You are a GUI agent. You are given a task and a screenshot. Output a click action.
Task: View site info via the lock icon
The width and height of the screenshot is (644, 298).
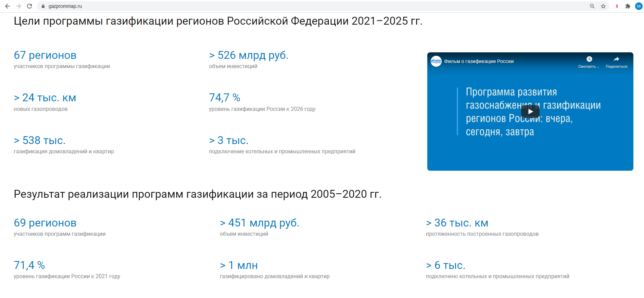point(43,6)
